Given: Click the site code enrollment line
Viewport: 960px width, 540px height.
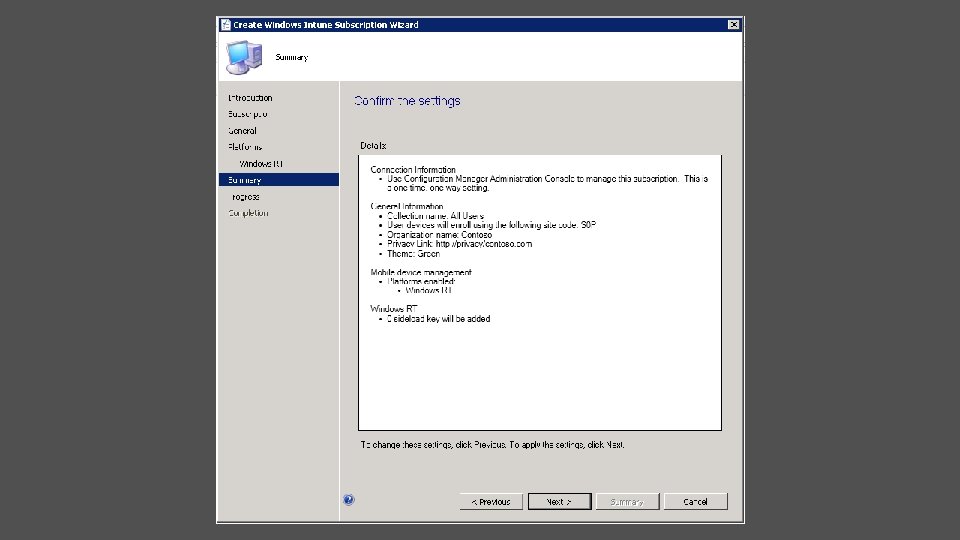Looking at the screenshot, I should click(x=491, y=225).
